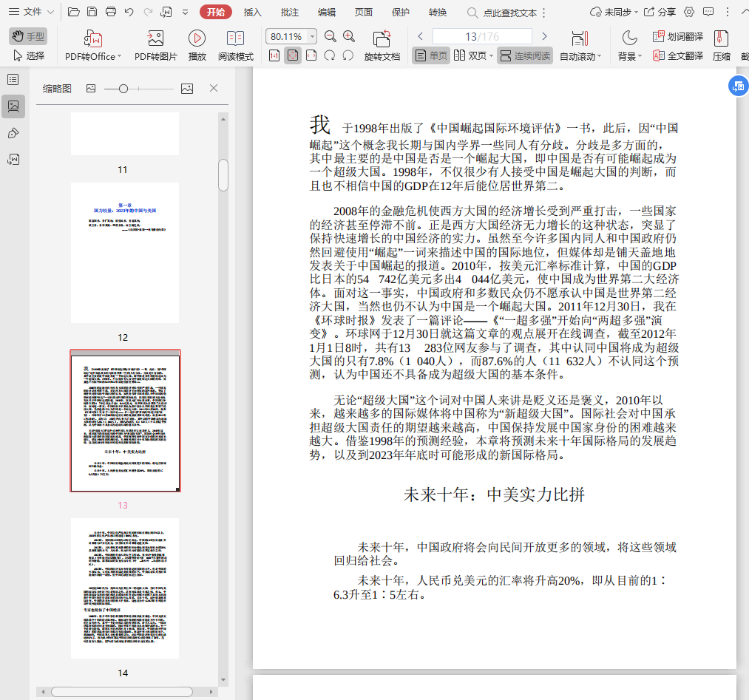This screenshot has height=700, width=749.
Task: Open settings via the gear icon
Action: (689, 12)
